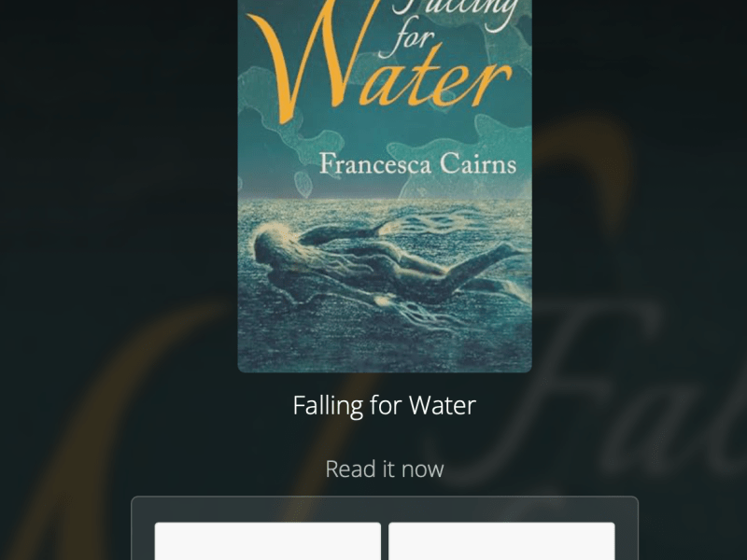The height and width of the screenshot is (560, 747).
Task: Click the 'for' script word on the cover
Action: (406, 39)
